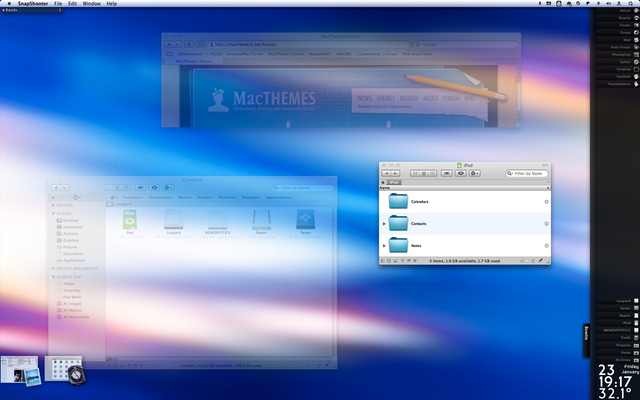Click the pencil icon in iPod status bar
Screen dimensions: 640x400
pyautogui.click(x=541, y=261)
